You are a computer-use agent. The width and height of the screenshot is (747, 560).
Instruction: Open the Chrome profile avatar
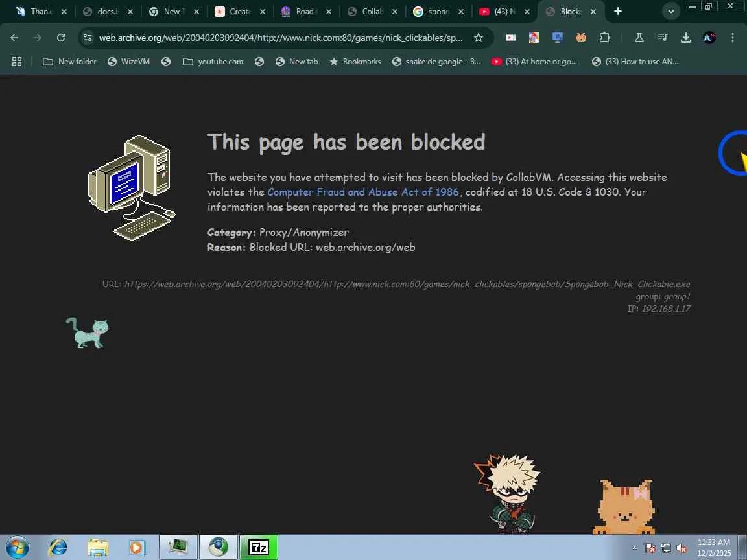pos(709,38)
